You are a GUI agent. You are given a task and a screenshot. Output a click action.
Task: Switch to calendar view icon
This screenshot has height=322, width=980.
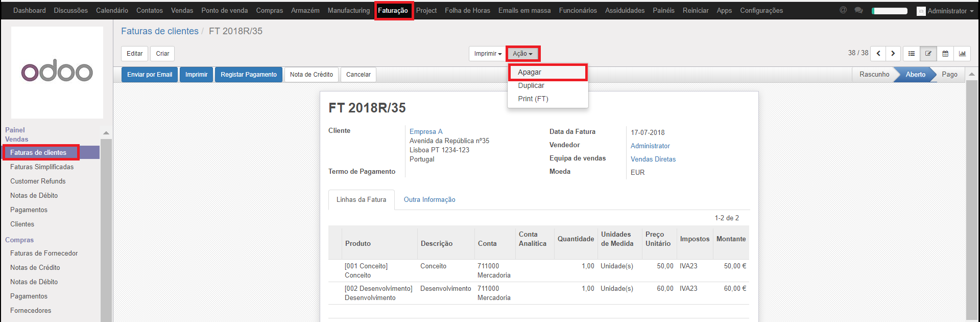pyautogui.click(x=945, y=54)
